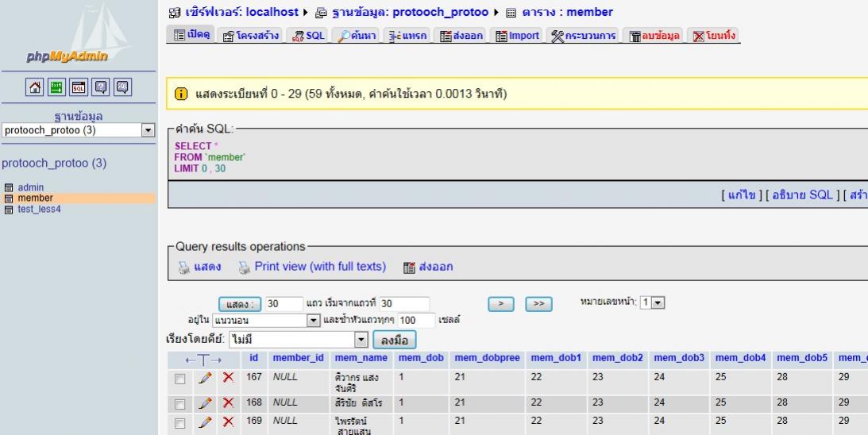The image size is (868, 435).
Task: Edit row 169 with pencil icon
Action: click(206, 422)
